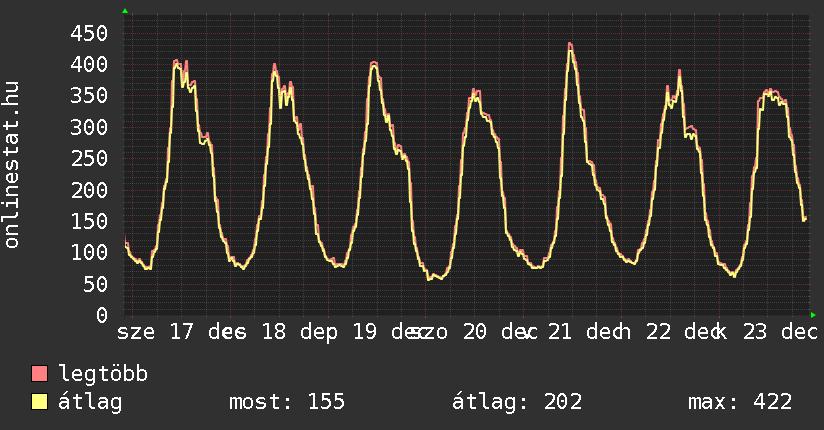Click the vertical onlinestat.hu label
Viewport: 824px width, 430px height.
(13, 165)
